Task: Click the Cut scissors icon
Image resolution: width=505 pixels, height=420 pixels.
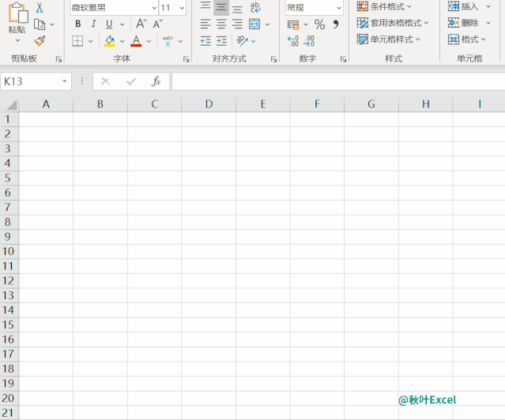Action: 40,8
